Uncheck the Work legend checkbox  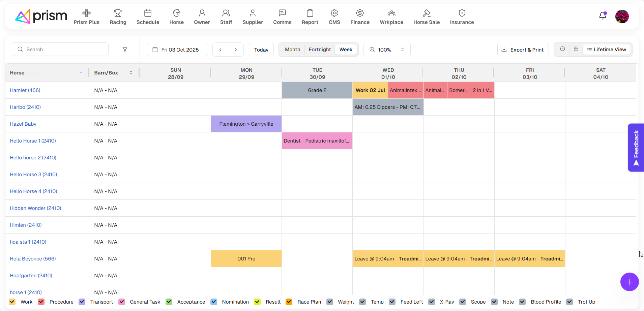coord(12,302)
